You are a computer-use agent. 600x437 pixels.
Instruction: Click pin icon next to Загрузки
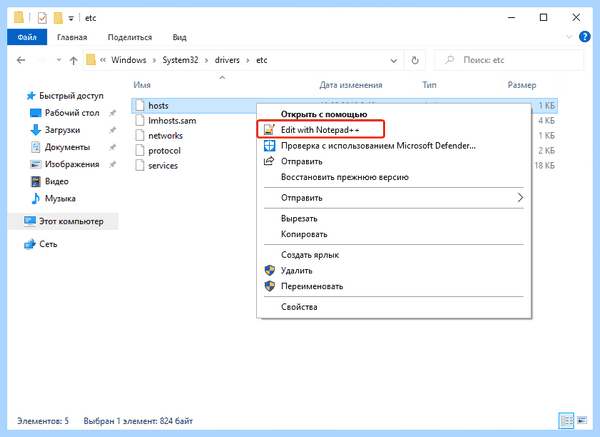point(112,130)
